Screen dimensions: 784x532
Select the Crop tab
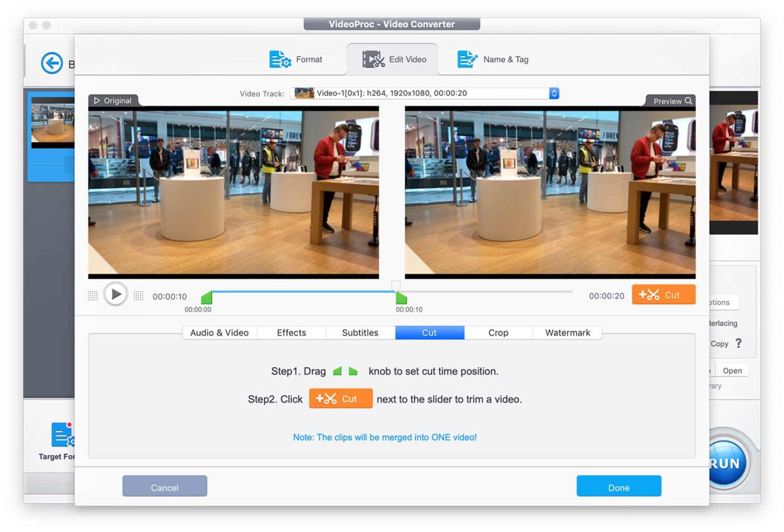coord(498,333)
